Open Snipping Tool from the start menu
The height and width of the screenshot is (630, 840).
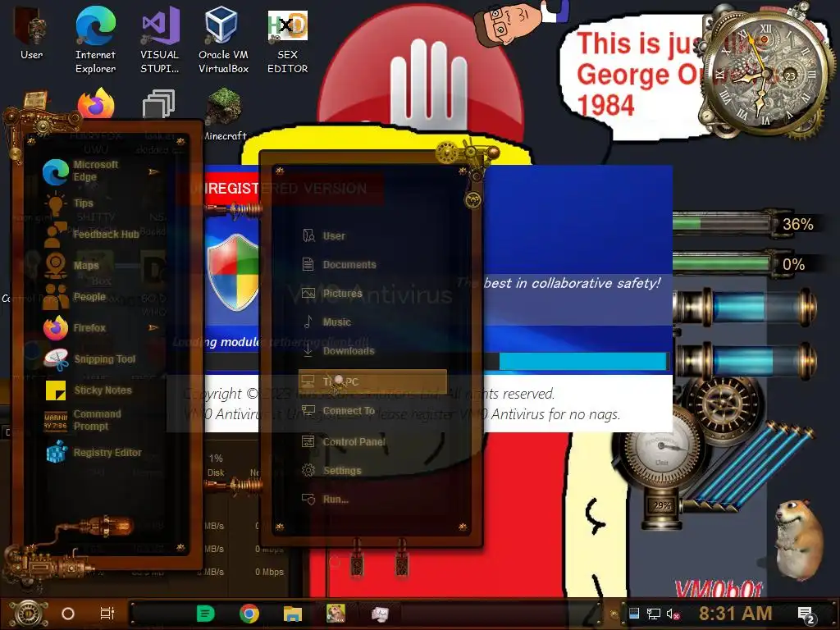click(90, 359)
